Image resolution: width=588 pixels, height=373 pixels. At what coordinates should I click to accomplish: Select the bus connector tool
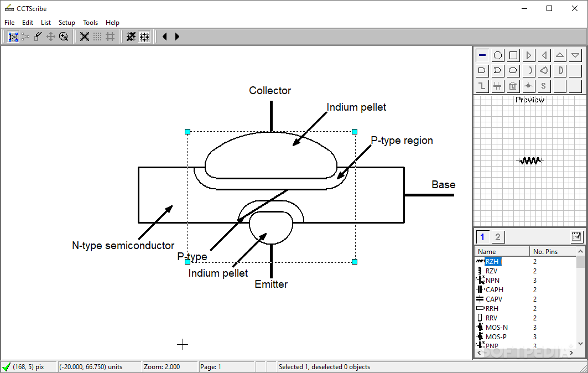[498, 86]
